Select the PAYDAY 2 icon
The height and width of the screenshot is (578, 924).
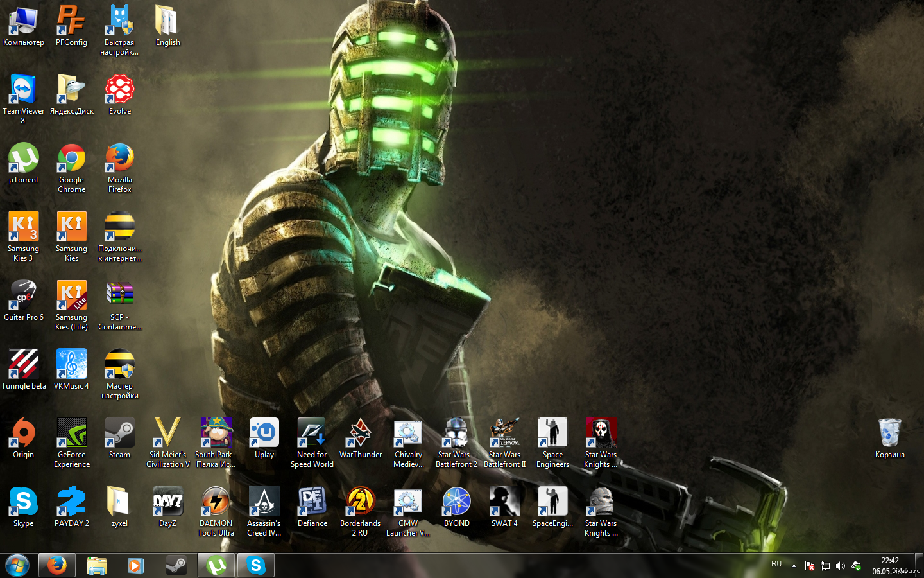(71, 507)
